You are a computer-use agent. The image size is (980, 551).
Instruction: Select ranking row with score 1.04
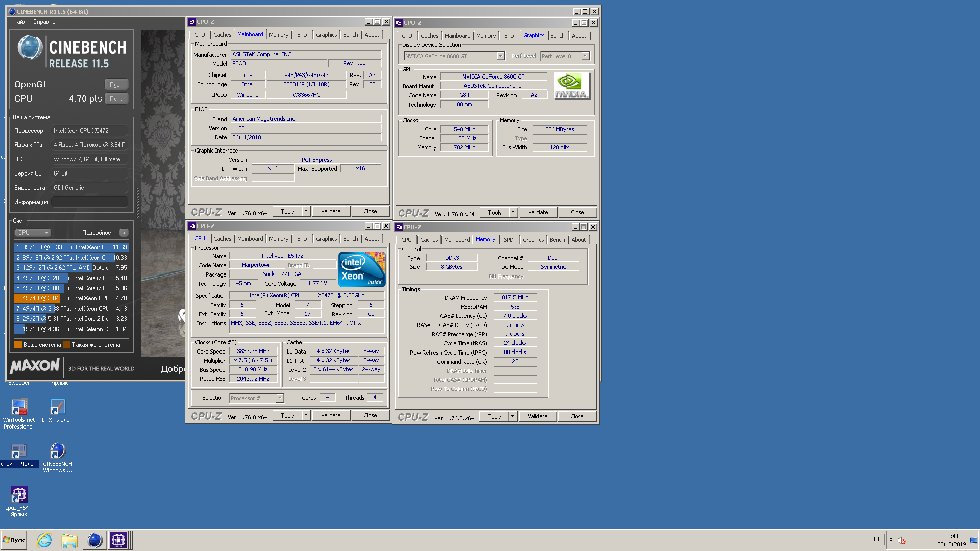click(71, 329)
